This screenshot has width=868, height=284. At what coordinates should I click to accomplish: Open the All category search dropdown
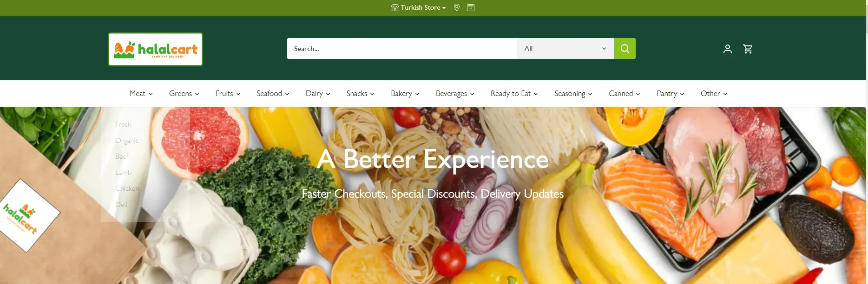point(566,48)
